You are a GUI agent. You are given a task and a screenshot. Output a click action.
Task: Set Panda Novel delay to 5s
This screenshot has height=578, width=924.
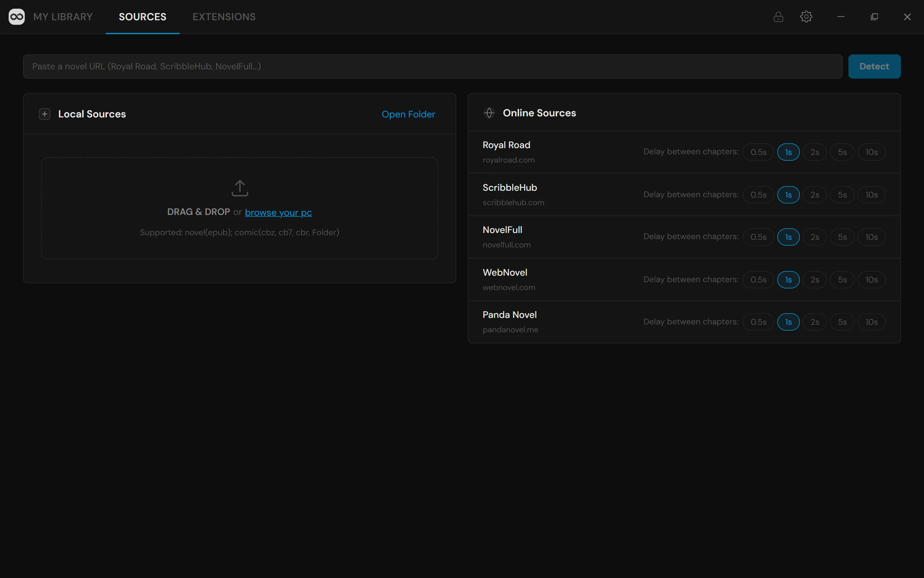[842, 322]
